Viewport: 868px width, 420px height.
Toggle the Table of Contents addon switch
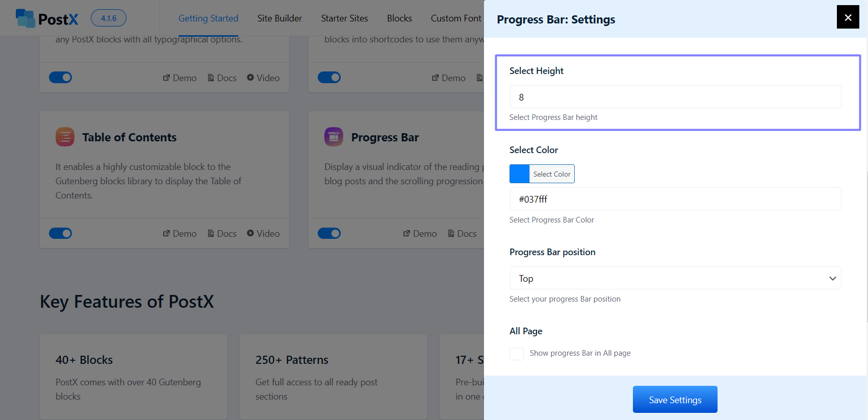pos(60,233)
